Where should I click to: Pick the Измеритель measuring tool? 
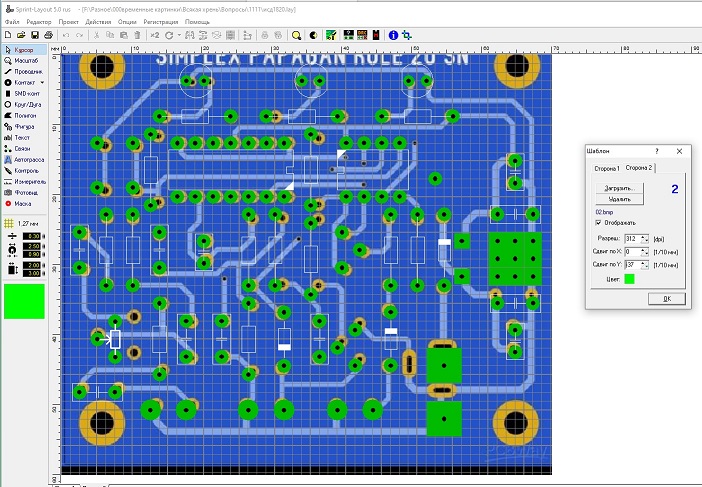click(28, 181)
